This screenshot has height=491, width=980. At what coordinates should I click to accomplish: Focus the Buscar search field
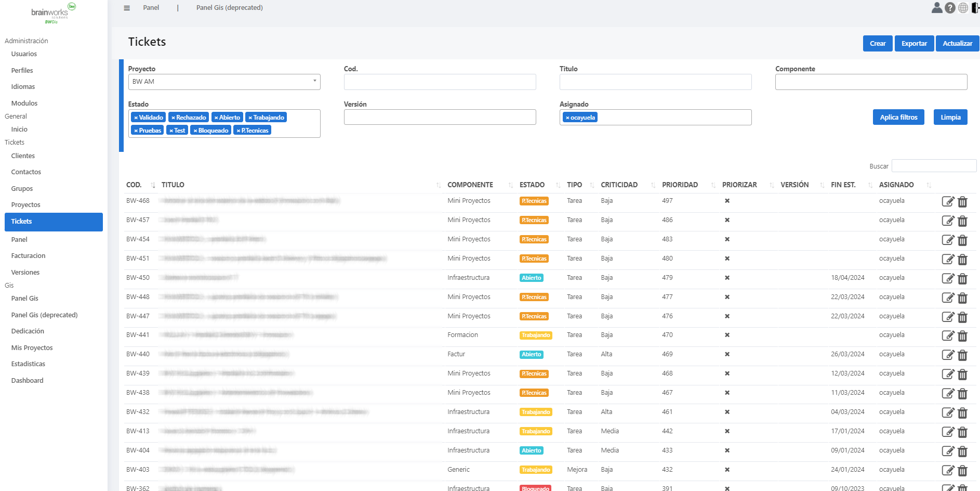[934, 166]
